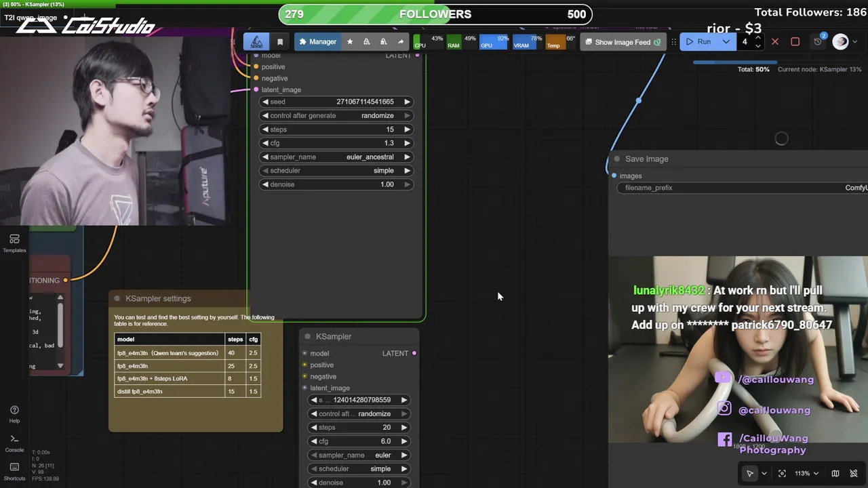Toggle the minimap icon
The width and height of the screenshot is (868, 488).
835,473
